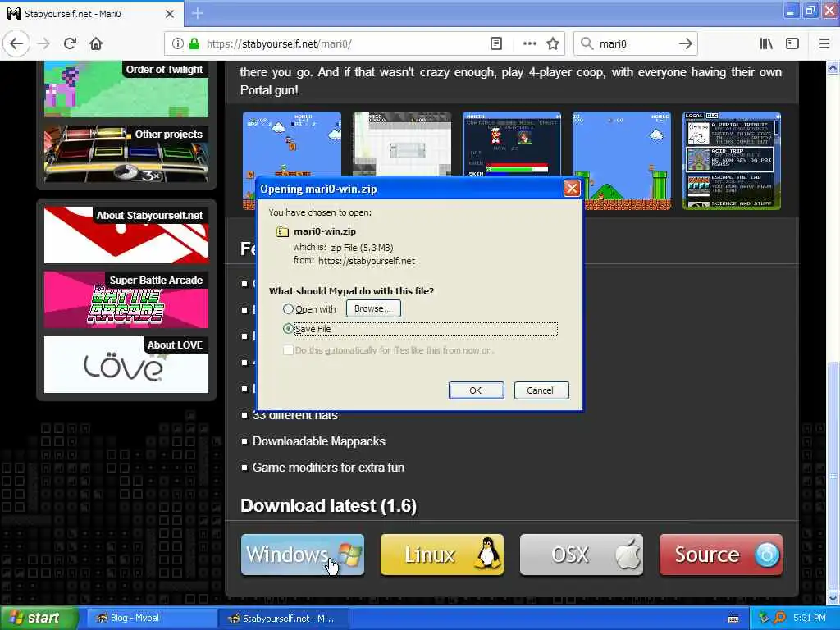View green pipes screenshot thumbnail
The height and width of the screenshot is (630, 840).
click(622, 160)
